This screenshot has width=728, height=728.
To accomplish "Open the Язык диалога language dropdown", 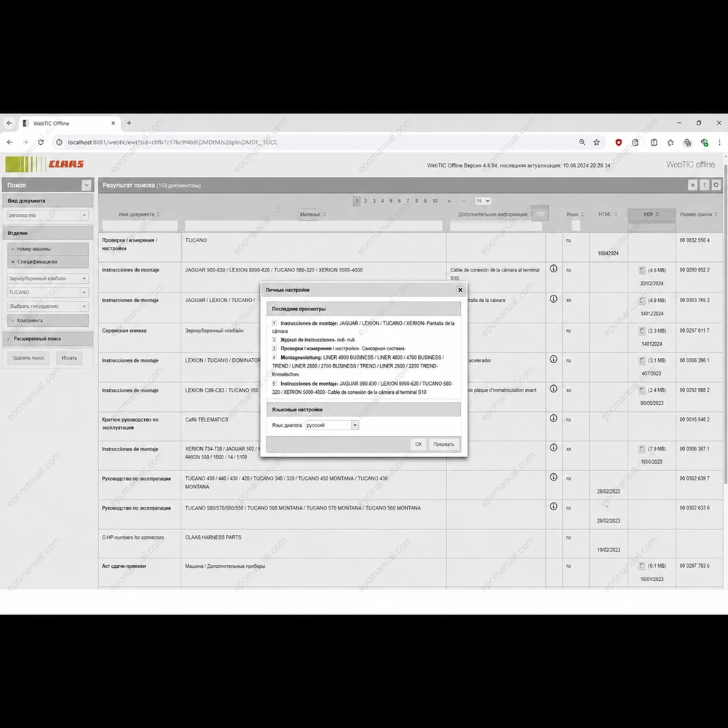I will 331,425.
